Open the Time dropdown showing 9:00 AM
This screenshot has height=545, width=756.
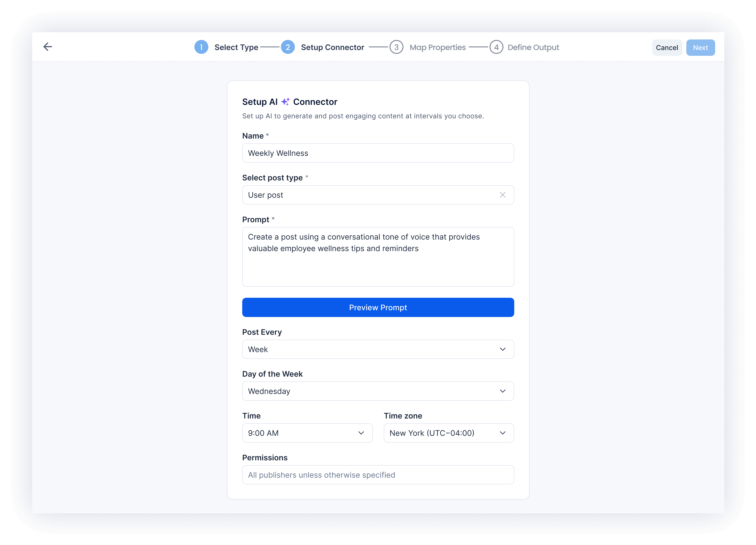307,433
